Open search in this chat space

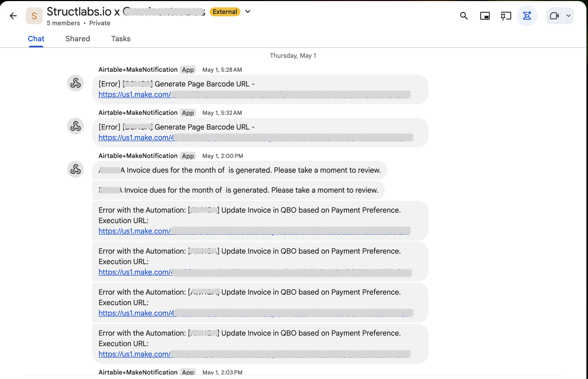tap(464, 16)
